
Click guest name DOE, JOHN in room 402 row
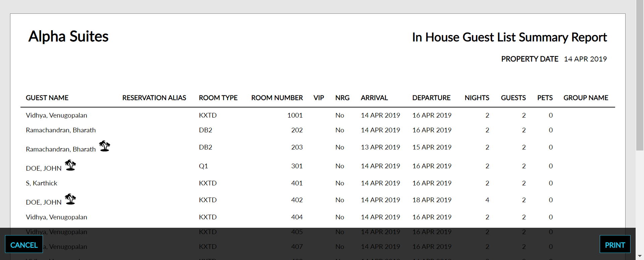pos(44,202)
